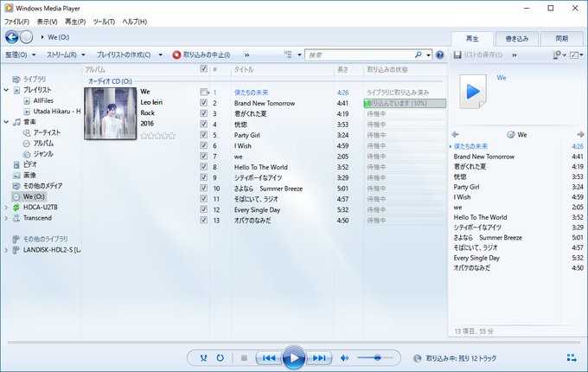The height and width of the screenshot is (372, 588).
Task: Click the magnifier icon in search box
Action: point(419,55)
